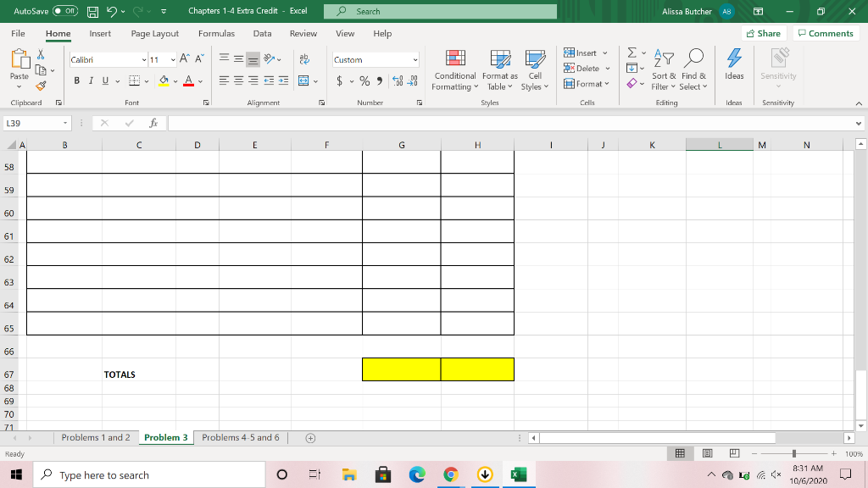Open the Page Layout tab
Viewport: 868px width, 488px height.
(155, 33)
